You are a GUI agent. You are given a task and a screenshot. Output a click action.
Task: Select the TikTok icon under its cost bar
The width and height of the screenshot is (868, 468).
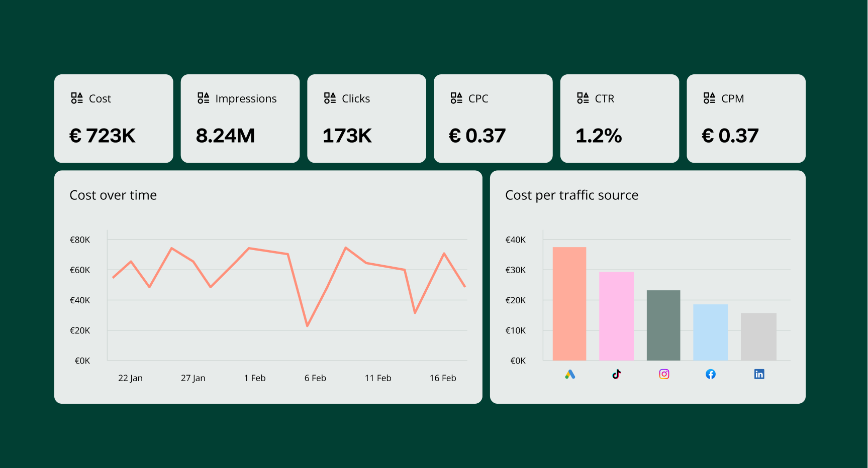pos(617,374)
